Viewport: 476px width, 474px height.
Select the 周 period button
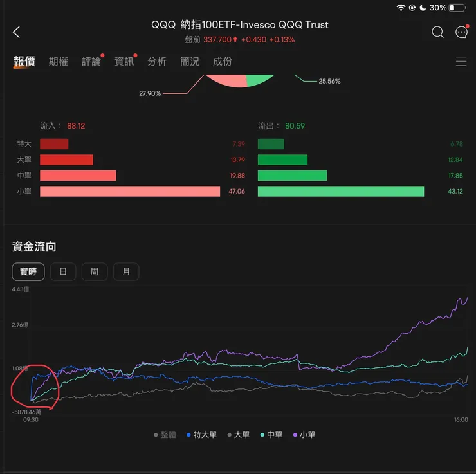(x=95, y=271)
